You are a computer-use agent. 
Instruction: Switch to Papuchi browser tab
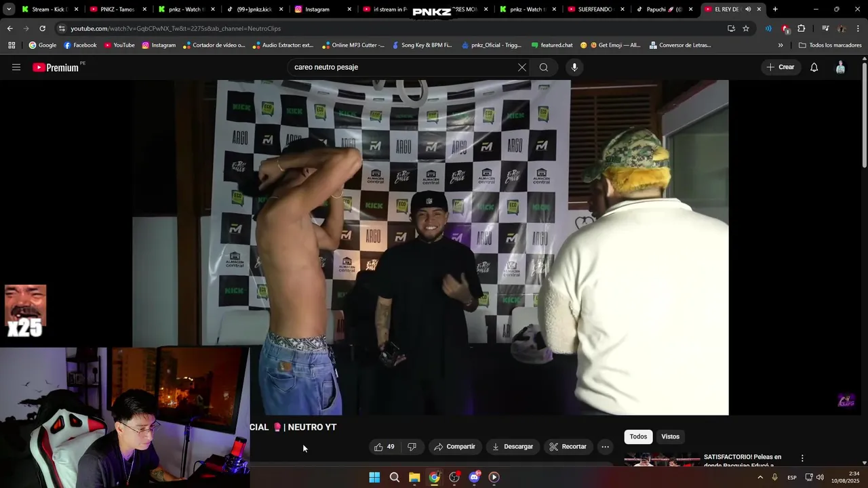click(663, 9)
